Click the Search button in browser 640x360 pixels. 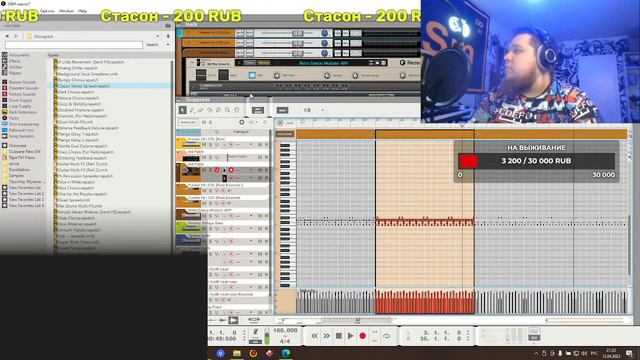tap(152, 44)
